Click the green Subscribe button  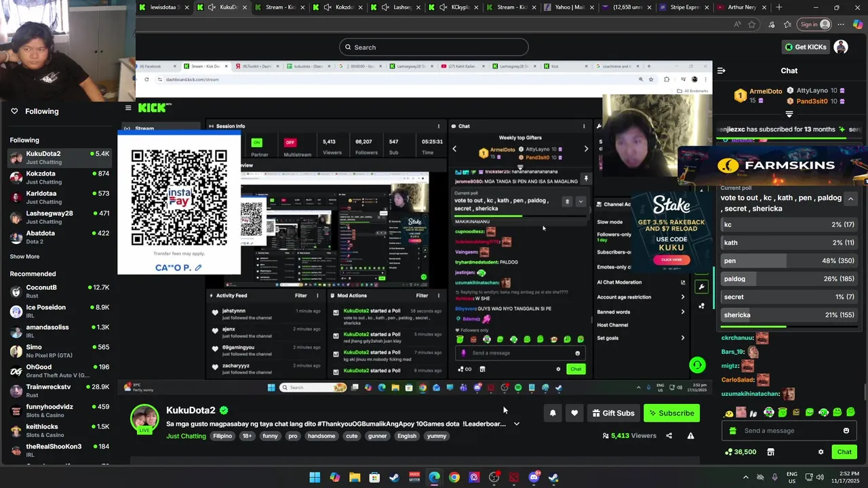click(x=671, y=413)
